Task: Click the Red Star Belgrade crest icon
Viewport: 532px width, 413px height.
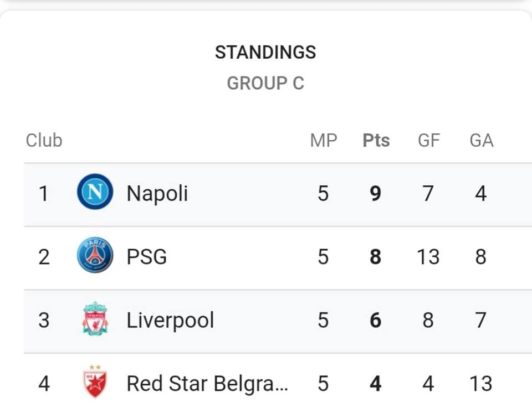Action: pyautogui.click(x=95, y=381)
